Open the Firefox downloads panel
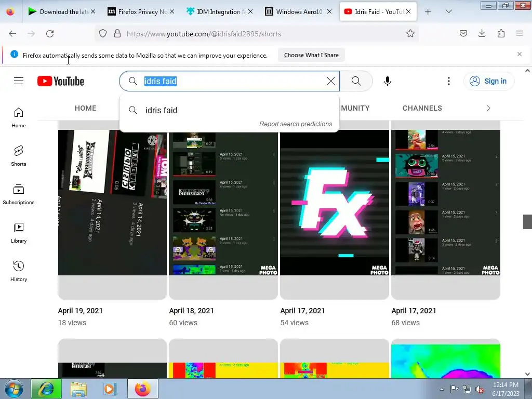The image size is (532, 399). point(482,33)
